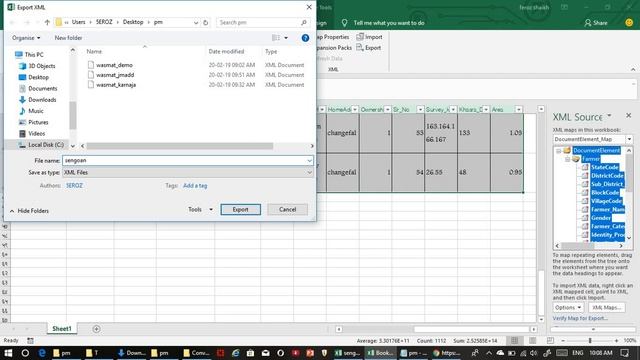Click the SEROZ author value
Viewport: 640px width, 360px height.
[x=74, y=186]
